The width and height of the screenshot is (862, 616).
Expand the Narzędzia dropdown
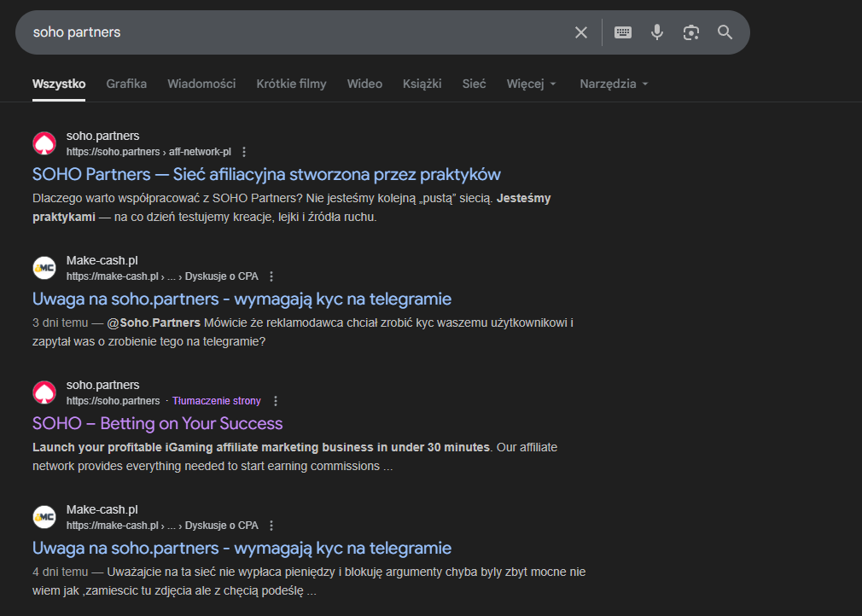(614, 84)
